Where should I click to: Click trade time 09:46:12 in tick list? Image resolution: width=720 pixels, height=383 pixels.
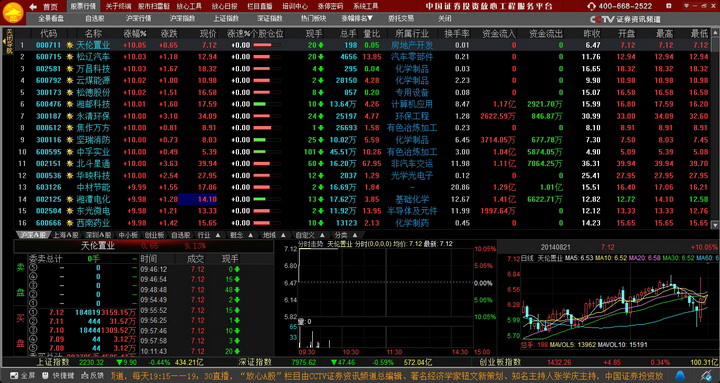154,269
